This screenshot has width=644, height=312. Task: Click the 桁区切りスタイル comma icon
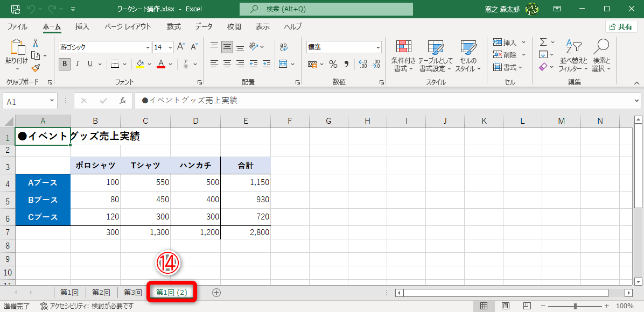click(x=347, y=64)
